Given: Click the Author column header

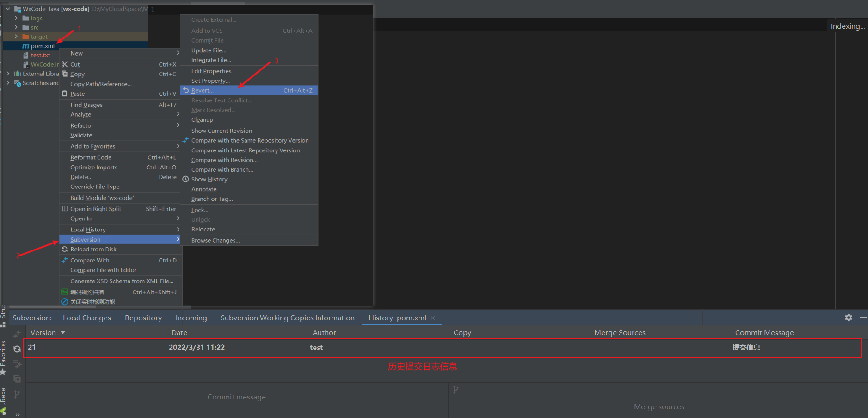Looking at the screenshot, I should pos(378,332).
